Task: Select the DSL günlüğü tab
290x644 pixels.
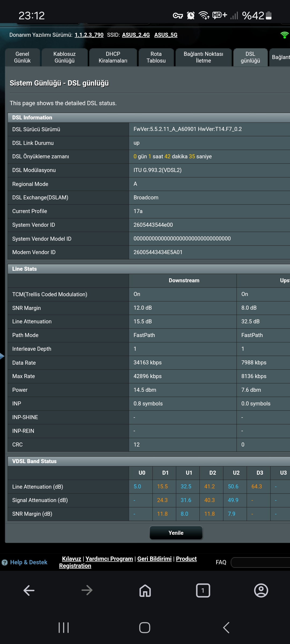Action: point(250,57)
